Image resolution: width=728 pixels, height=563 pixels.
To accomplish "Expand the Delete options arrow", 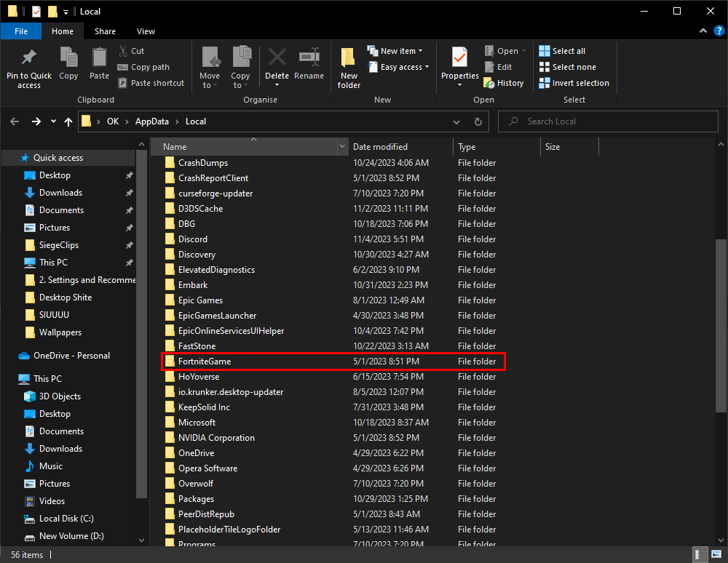I will [277, 85].
